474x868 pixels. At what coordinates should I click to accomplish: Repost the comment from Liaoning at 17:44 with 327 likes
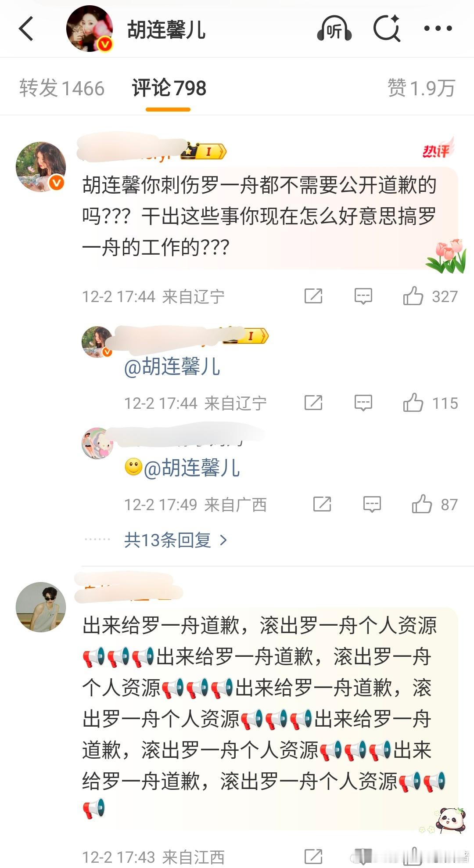[x=313, y=296]
